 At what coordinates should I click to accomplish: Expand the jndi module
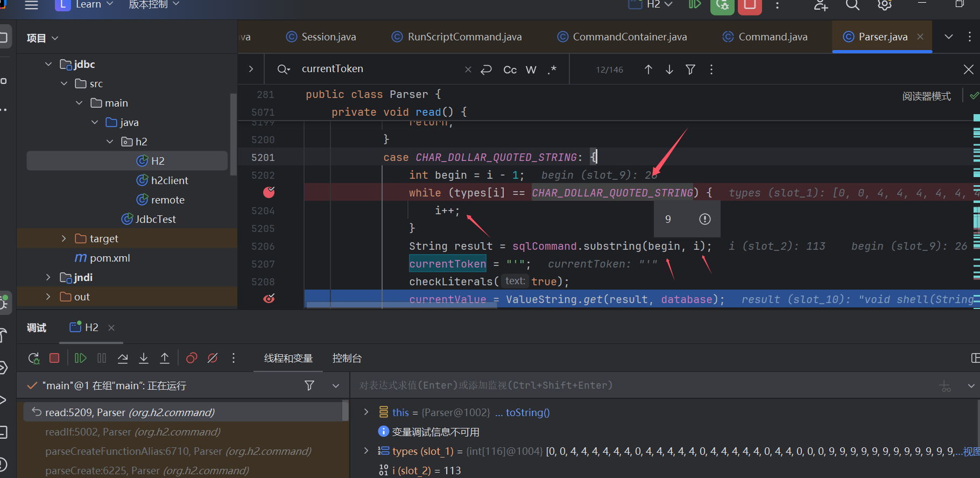point(48,277)
